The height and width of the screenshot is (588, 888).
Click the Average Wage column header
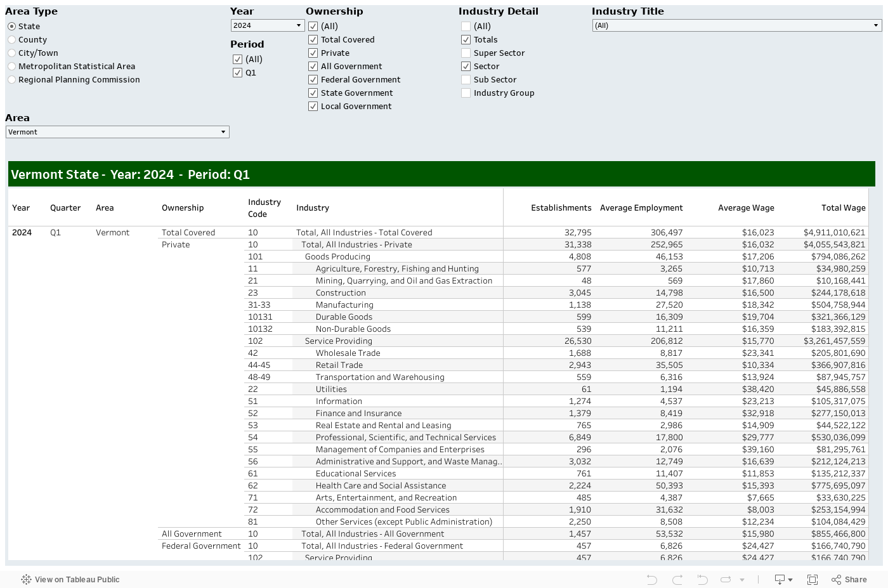(746, 207)
